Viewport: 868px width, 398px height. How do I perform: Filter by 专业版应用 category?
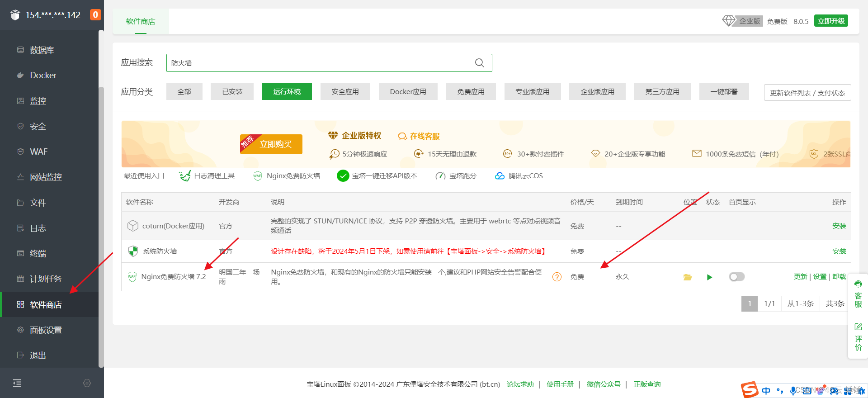pos(533,91)
